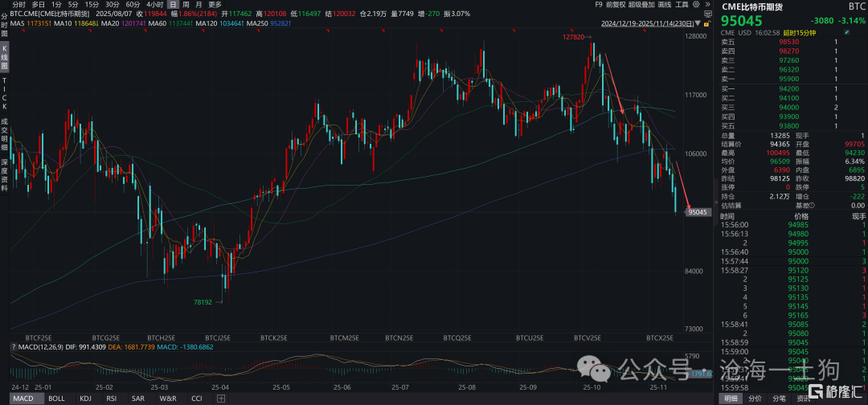Screen dimensions: 868x405
Task: Expand the 更多 period options
Action: (215, 4)
